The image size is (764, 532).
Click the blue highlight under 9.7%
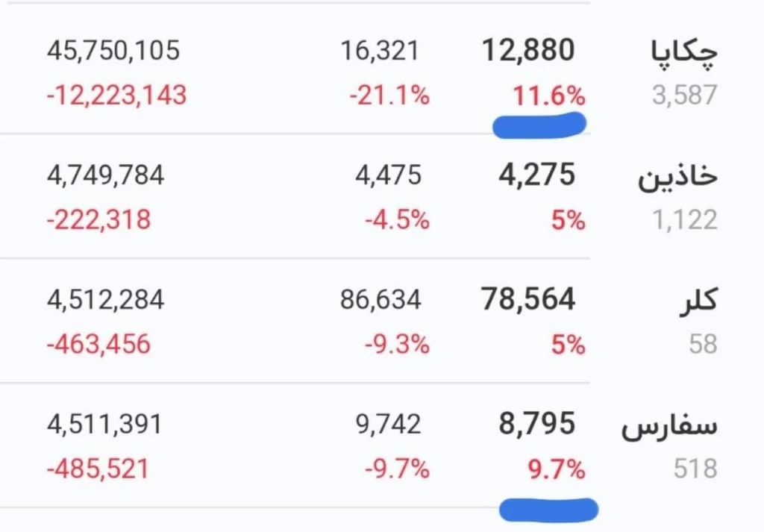click(549, 510)
